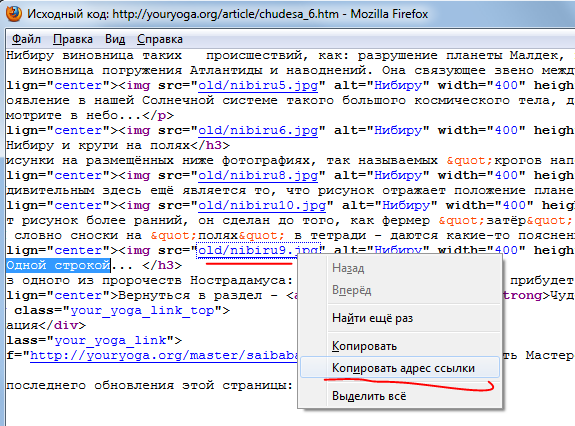Click the line дивительным здесь ещё является

click(290, 190)
